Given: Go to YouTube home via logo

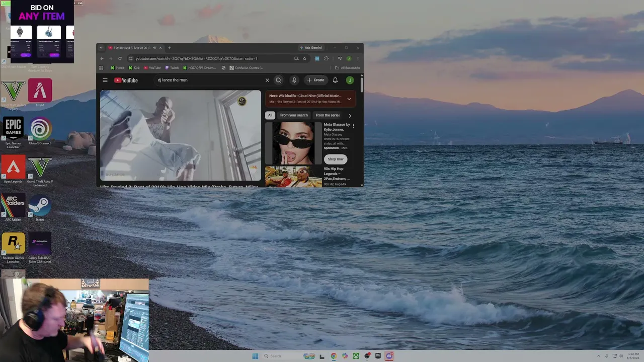Looking at the screenshot, I should coord(126,80).
